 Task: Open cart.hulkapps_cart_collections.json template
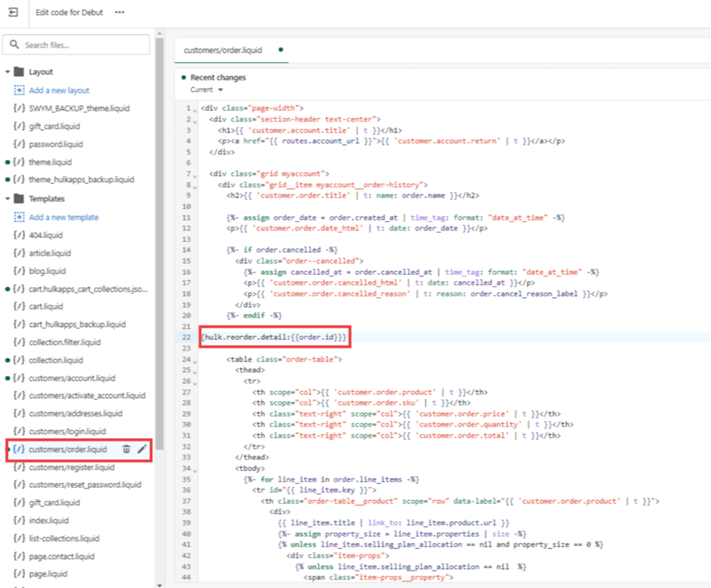pyautogui.click(x=88, y=289)
